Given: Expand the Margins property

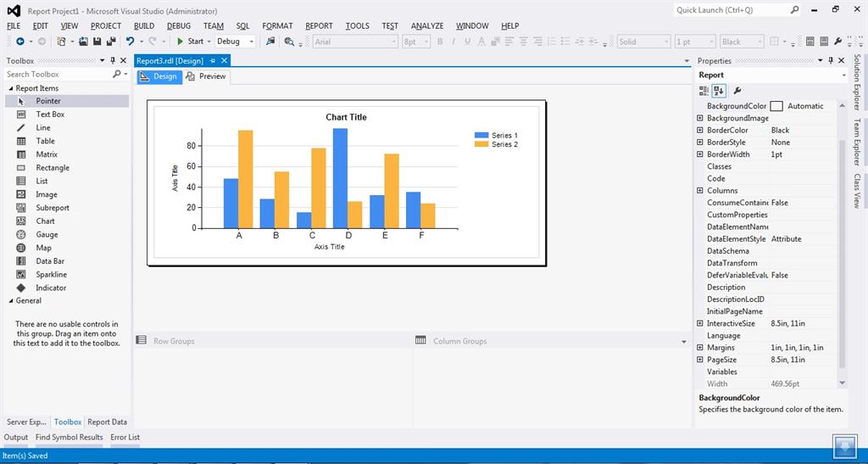Looking at the screenshot, I should [x=699, y=348].
